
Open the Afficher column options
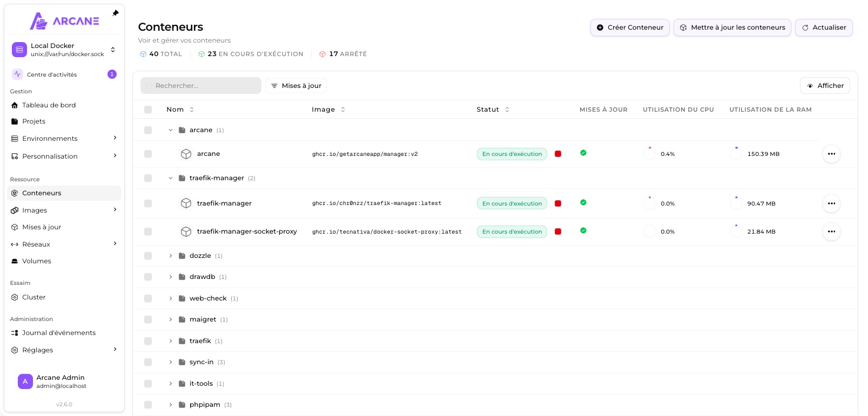pos(825,86)
